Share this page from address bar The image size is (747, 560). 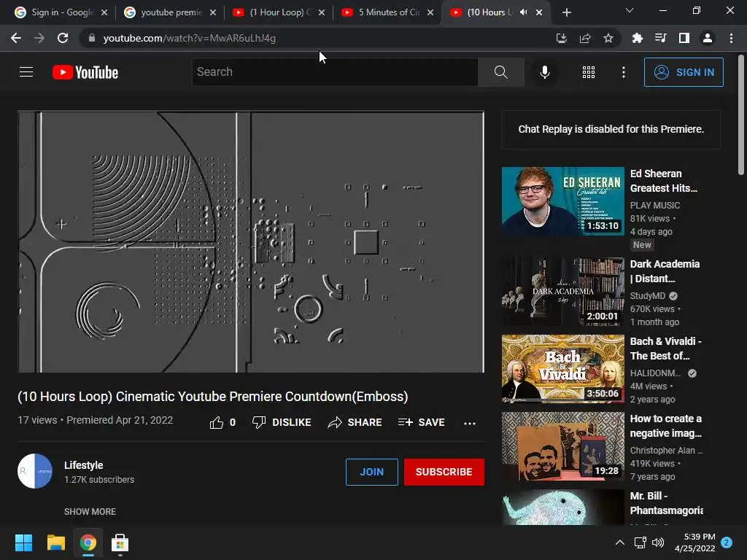click(x=585, y=38)
